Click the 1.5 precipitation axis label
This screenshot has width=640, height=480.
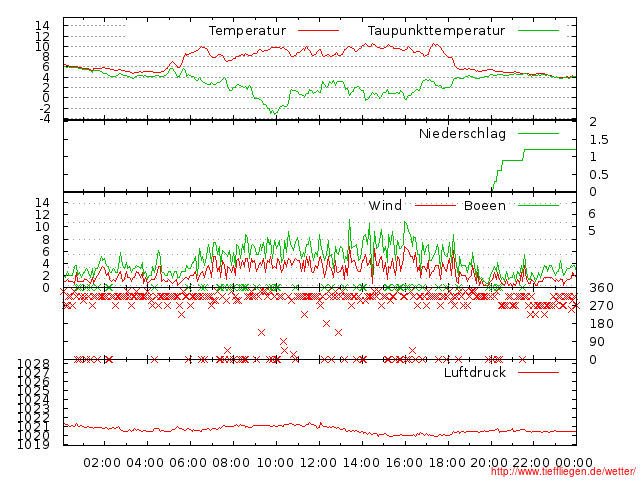(599, 140)
